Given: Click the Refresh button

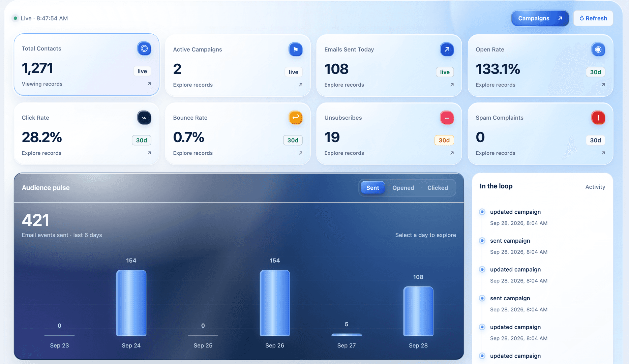Looking at the screenshot, I should click(x=593, y=18).
